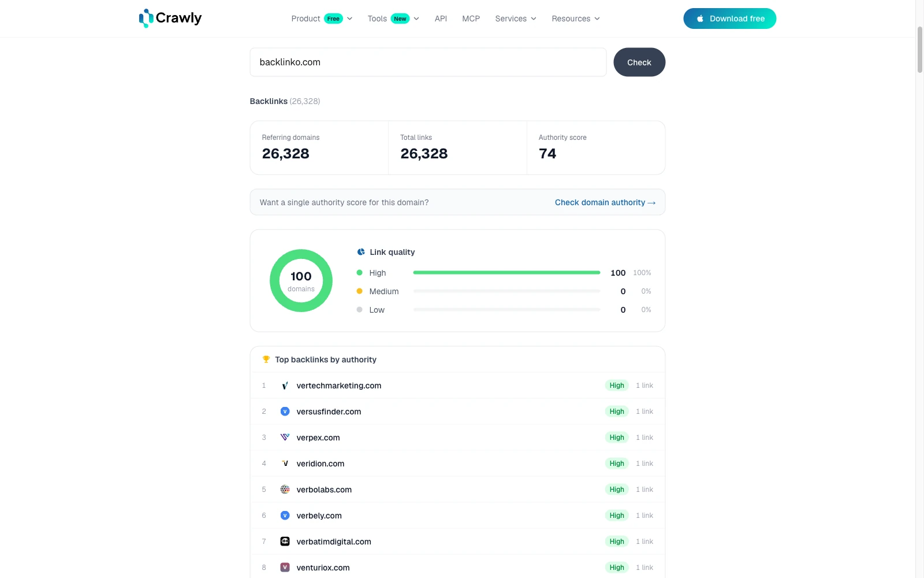This screenshot has width=924, height=578.
Task: Follow the Check domain authority link
Action: click(605, 202)
